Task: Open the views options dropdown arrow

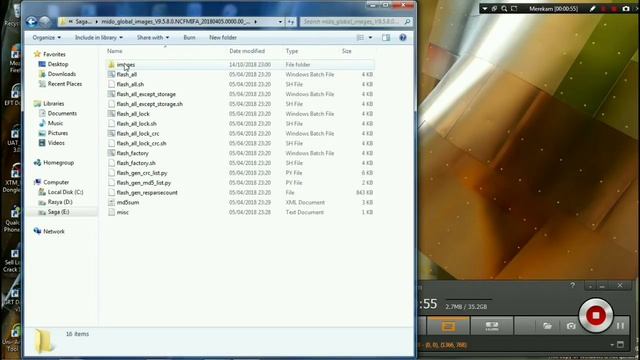Action: pyautogui.click(x=370, y=38)
